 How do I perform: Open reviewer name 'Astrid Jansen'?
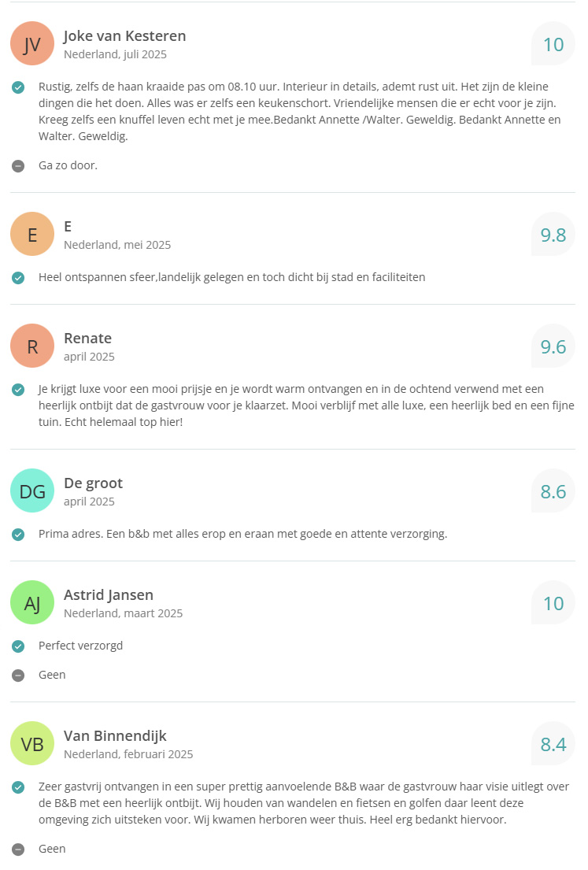tap(109, 595)
